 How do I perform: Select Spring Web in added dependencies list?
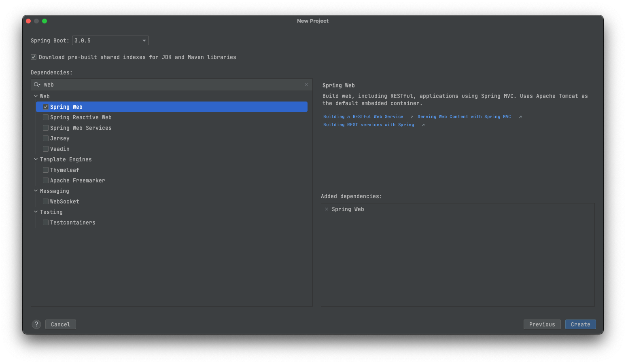[x=348, y=209]
